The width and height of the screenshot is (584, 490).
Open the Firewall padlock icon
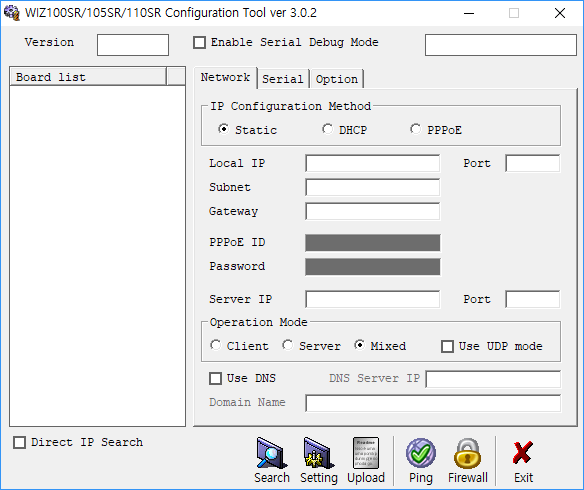(467, 453)
